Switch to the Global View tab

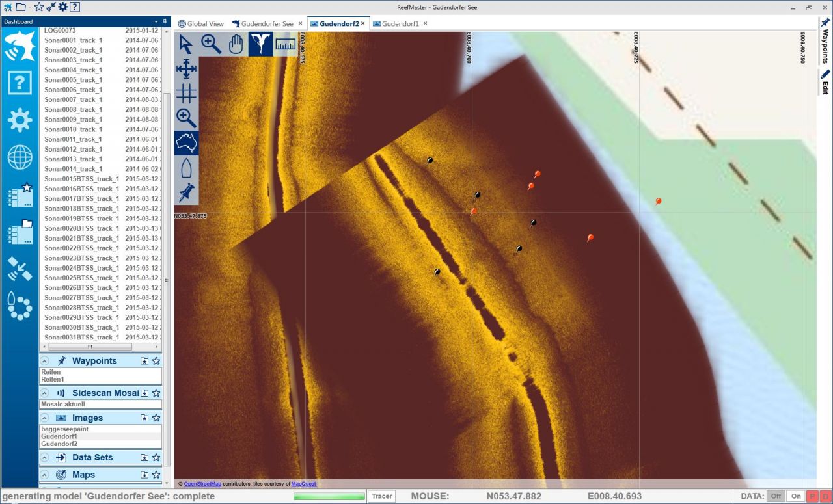(200, 24)
